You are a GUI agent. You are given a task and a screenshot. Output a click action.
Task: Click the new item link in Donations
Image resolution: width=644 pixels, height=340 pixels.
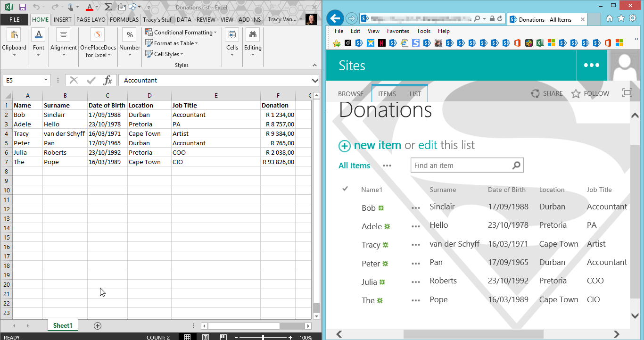[x=378, y=145]
